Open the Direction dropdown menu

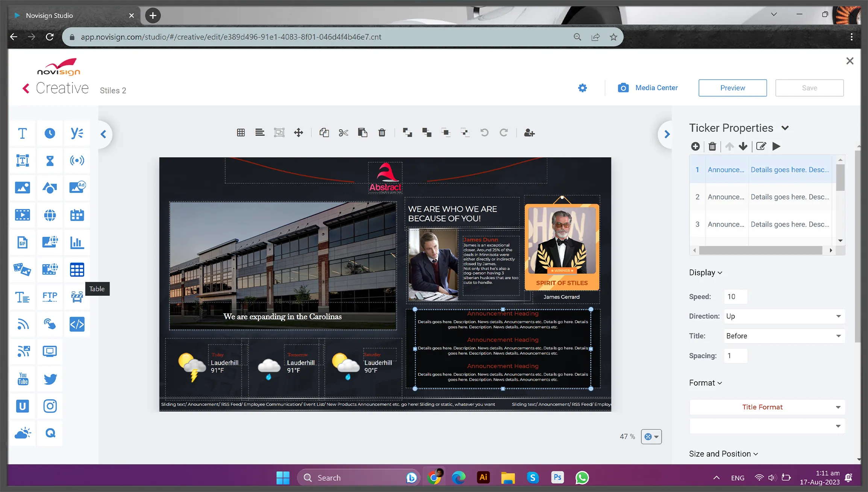[x=784, y=316]
